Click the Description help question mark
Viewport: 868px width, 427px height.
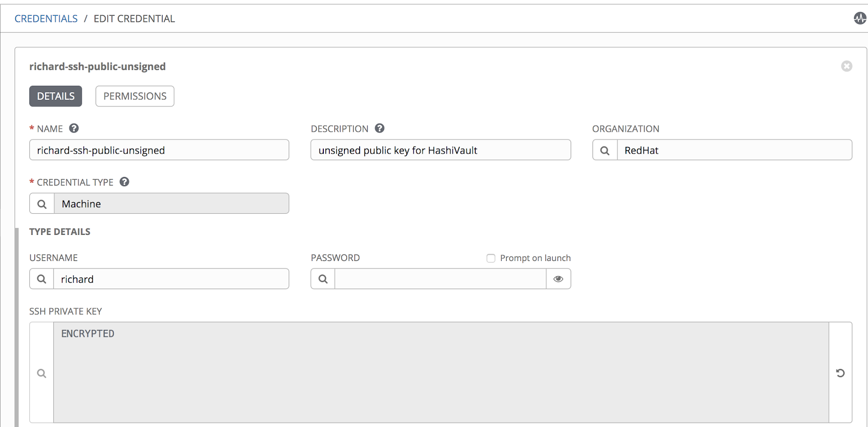380,129
